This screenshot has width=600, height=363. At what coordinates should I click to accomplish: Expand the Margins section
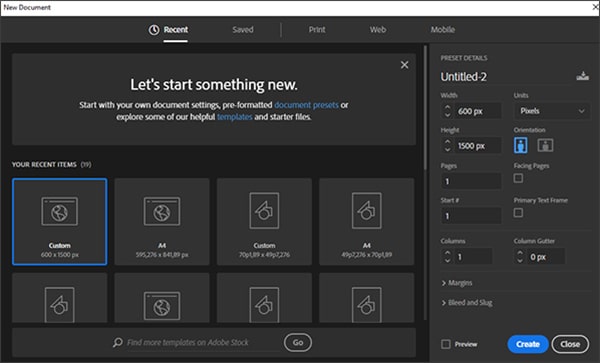[457, 283]
